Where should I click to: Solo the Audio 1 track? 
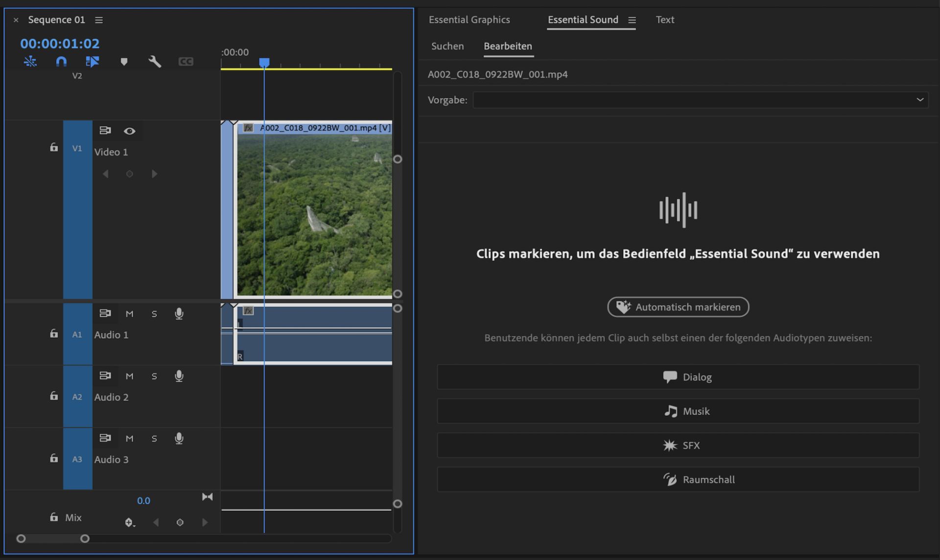154,314
